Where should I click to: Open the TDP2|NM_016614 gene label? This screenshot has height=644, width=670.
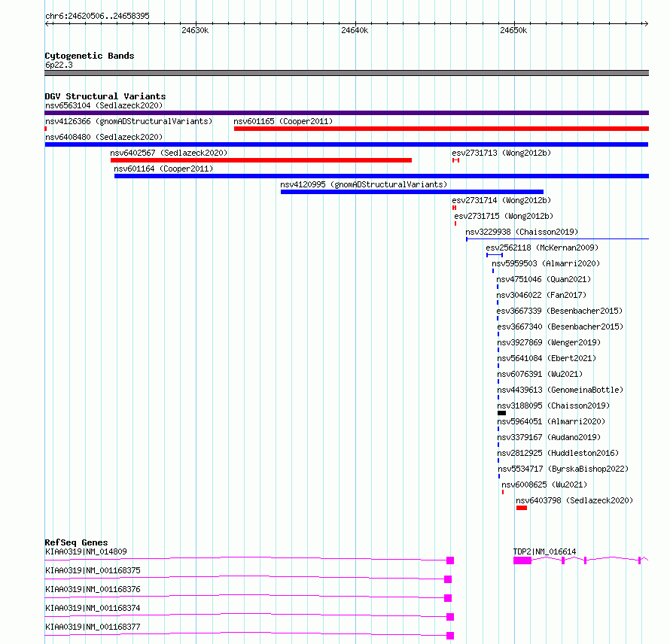(x=544, y=551)
